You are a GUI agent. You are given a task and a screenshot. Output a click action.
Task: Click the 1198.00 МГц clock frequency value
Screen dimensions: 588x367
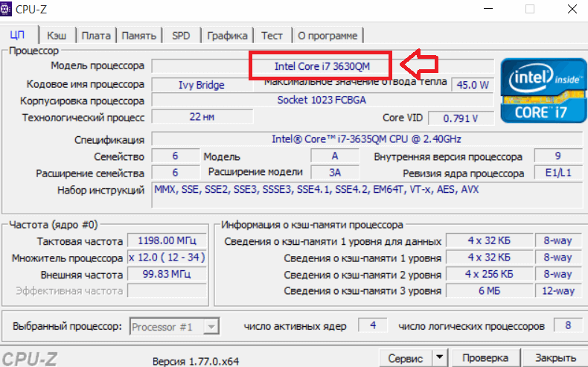(167, 240)
